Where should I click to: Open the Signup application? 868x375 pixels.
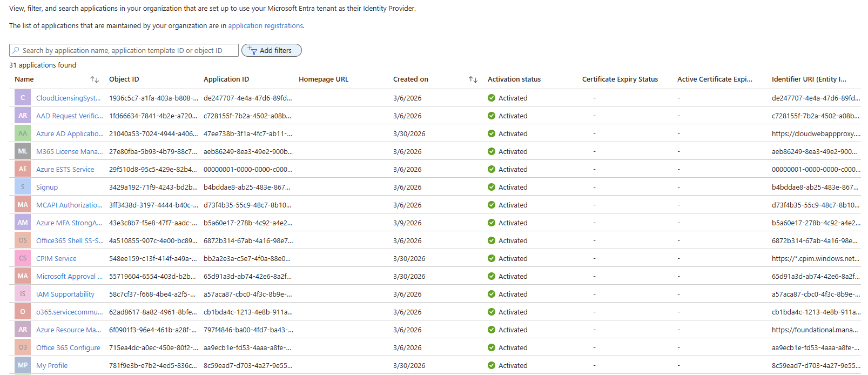coord(47,187)
